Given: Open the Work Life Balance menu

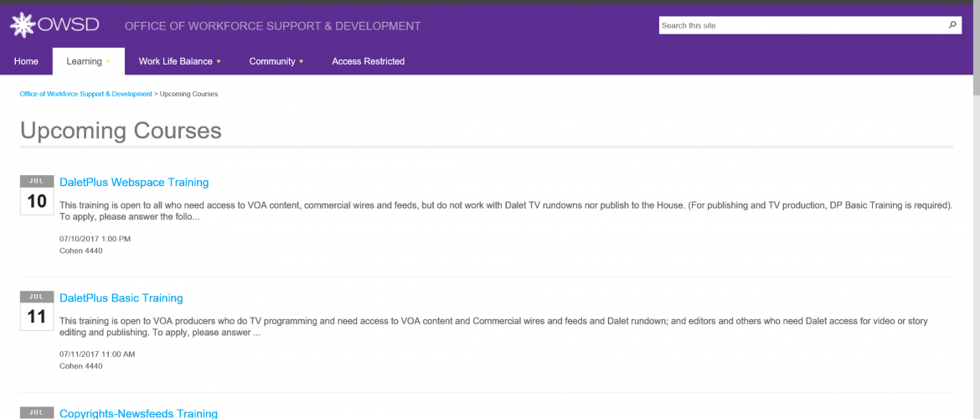Looking at the screenshot, I should tap(180, 61).
